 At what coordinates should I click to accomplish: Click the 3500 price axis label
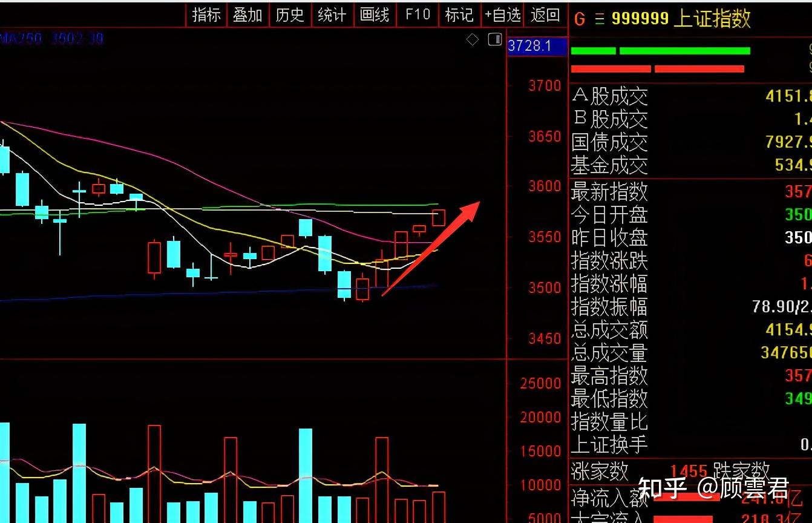[545, 288]
